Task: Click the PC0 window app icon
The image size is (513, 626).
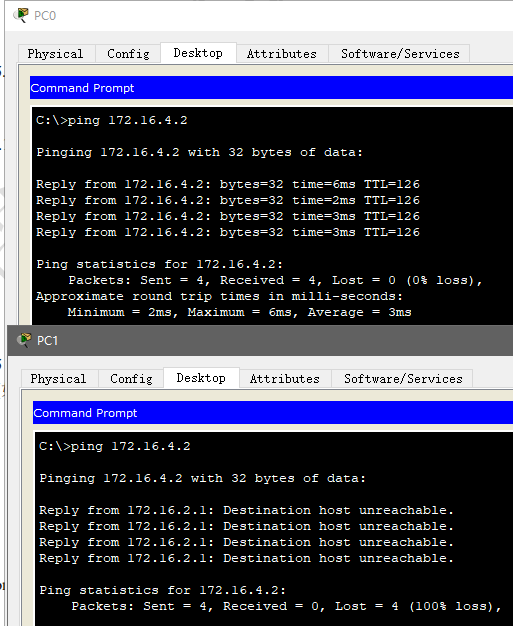Action: pyautogui.click(x=21, y=16)
